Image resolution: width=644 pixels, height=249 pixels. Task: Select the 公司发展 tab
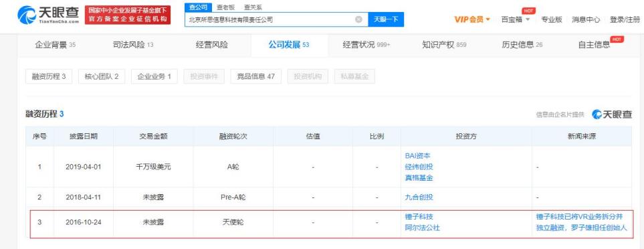[289, 46]
